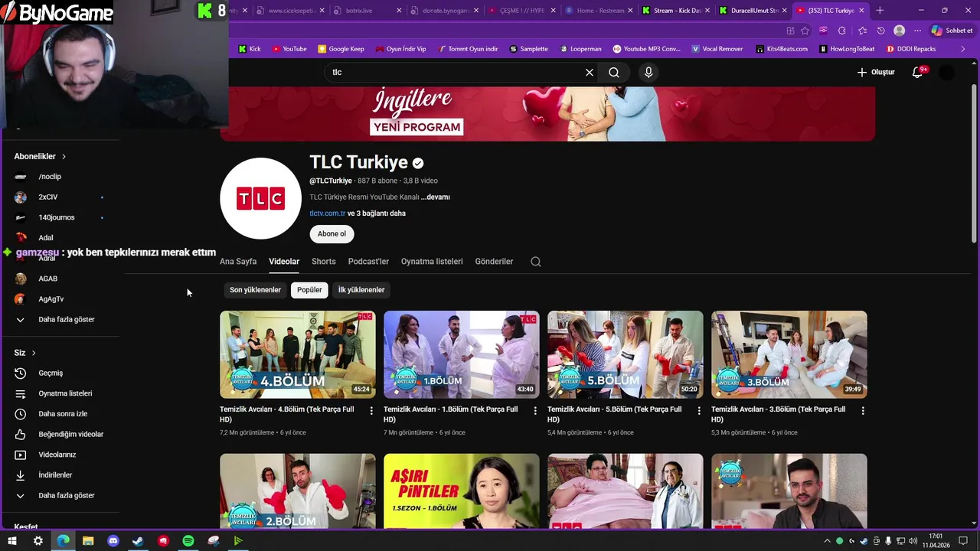
Task: Open the Windows Start menu
Action: [x=12, y=541]
